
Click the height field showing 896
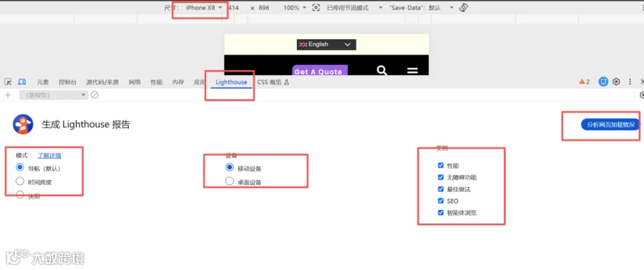click(x=264, y=8)
